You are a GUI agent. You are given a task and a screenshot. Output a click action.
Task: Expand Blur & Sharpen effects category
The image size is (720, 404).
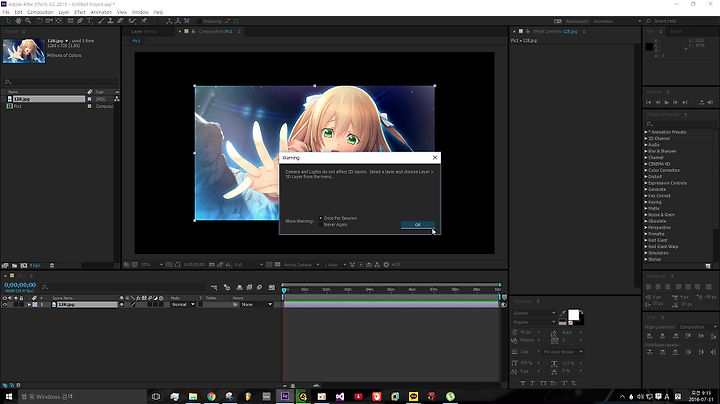click(646, 151)
